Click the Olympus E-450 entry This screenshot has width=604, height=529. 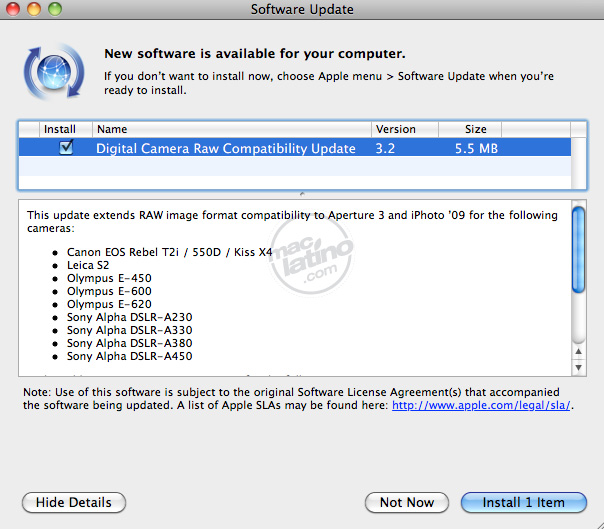coord(109,278)
